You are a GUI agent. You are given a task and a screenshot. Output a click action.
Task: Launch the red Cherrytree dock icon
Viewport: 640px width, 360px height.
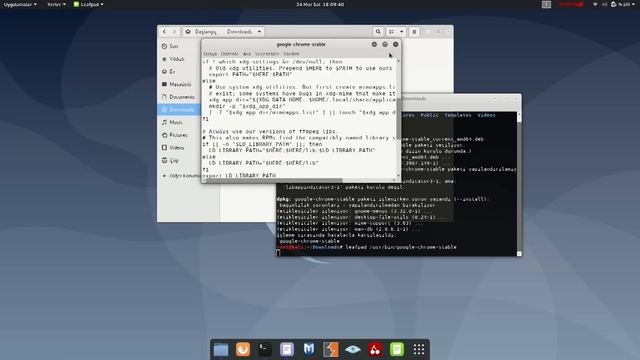pyautogui.click(x=375, y=349)
